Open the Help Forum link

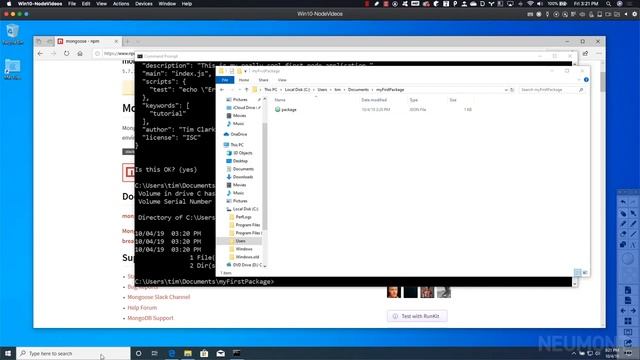(142, 308)
